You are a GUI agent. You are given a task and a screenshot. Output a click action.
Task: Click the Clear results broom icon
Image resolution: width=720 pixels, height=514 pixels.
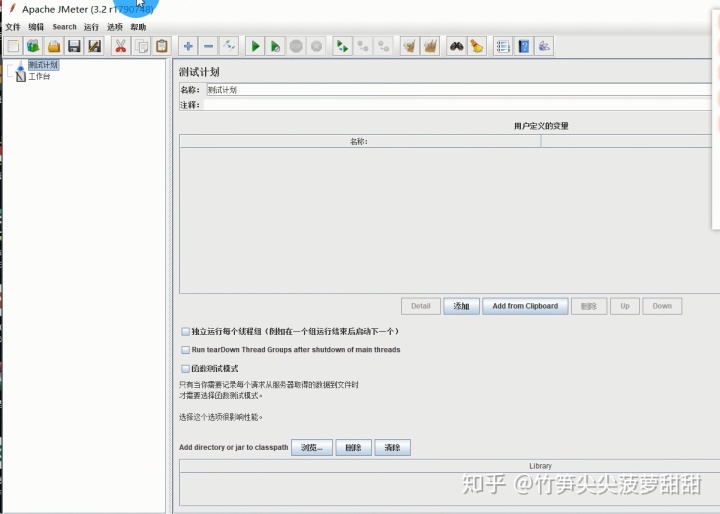coord(410,46)
